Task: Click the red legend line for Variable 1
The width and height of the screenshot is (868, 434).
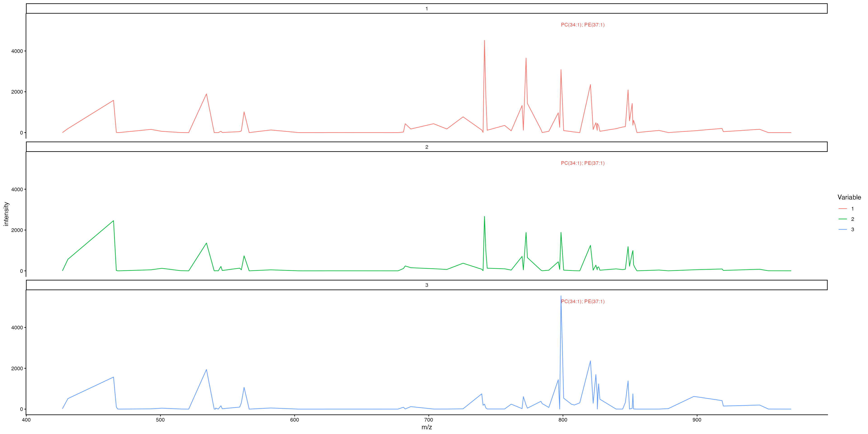Action: [x=843, y=209]
